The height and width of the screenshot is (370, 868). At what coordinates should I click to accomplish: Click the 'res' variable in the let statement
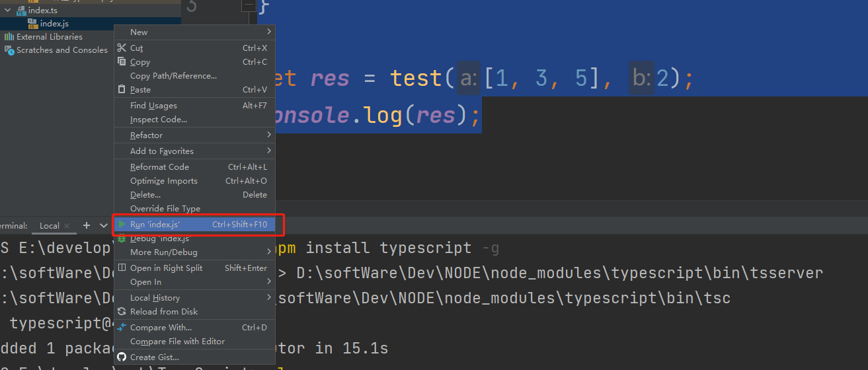(329, 79)
